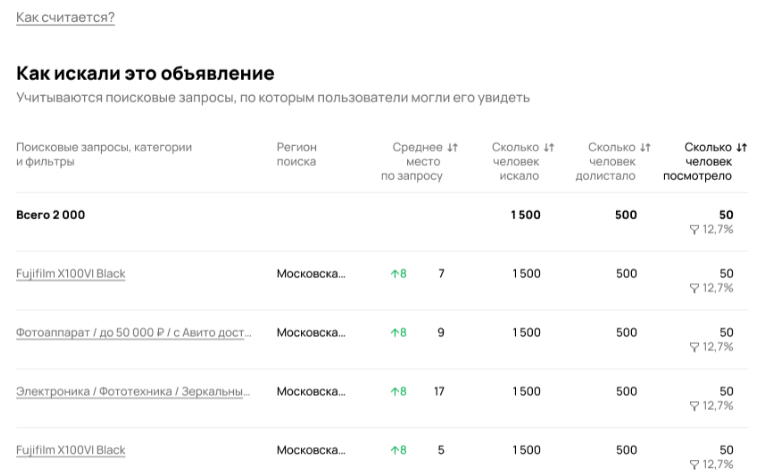Click the funnel icon in the "Электроника" row

point(694,406)
